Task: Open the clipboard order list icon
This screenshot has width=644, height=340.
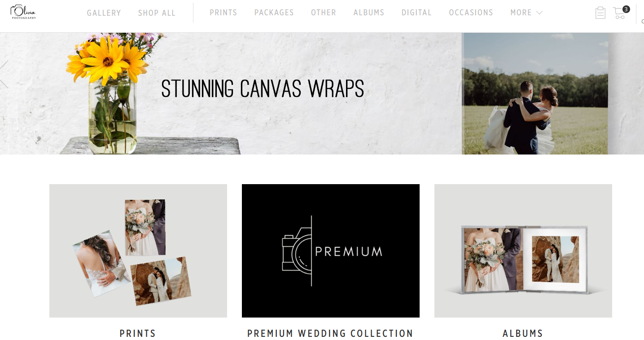Action: pos(600,13)
